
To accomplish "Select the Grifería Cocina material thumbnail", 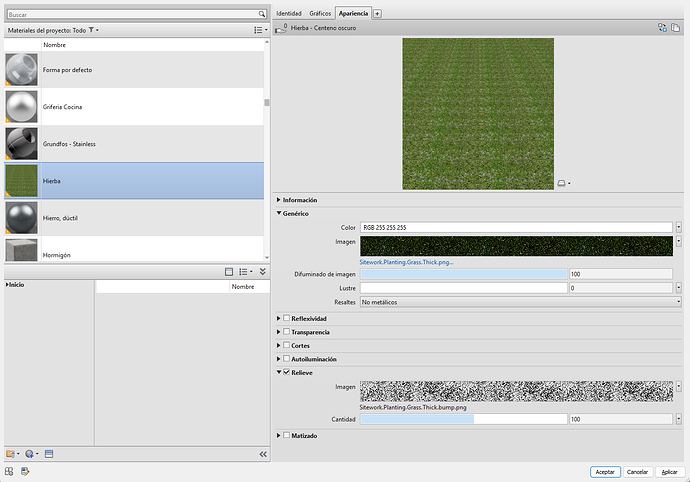I will (x=22, y=107).
